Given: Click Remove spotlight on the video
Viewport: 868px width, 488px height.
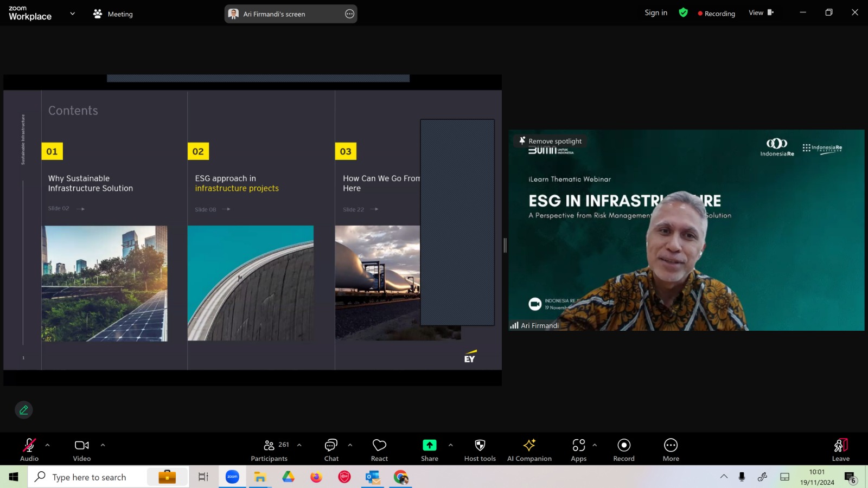Looking at the screenshot, I should [550, 141].
